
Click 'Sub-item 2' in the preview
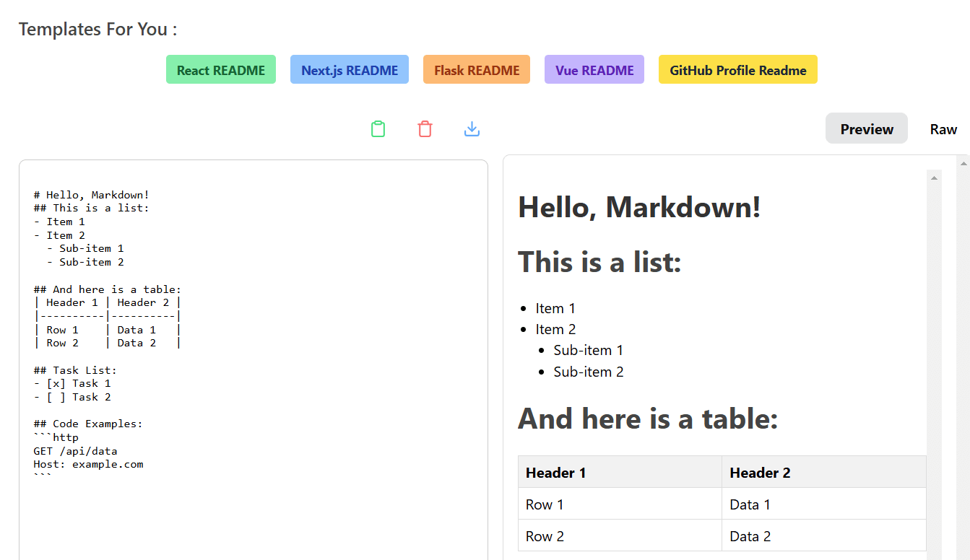[588, 372]
